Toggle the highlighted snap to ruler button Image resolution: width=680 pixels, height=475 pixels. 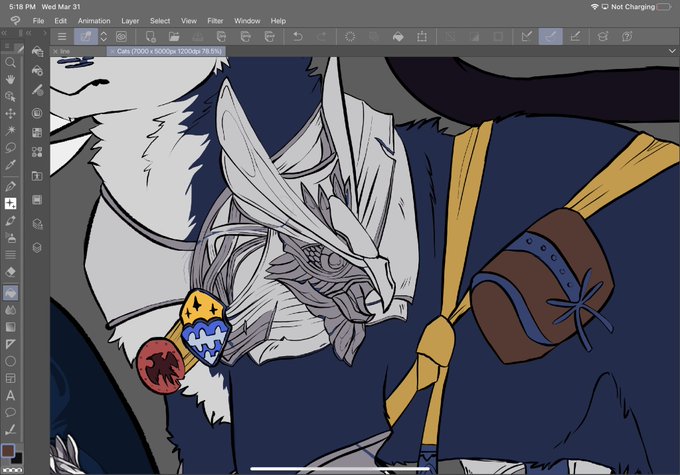click(551, 36)
